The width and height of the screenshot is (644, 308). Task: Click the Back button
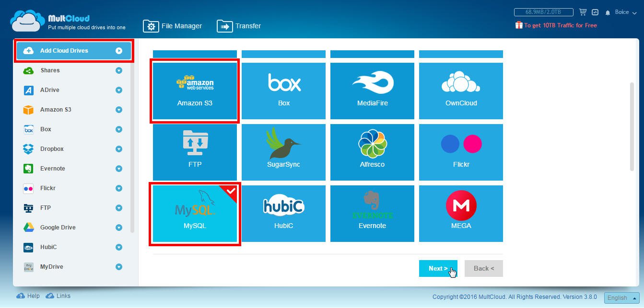[483, 269]
